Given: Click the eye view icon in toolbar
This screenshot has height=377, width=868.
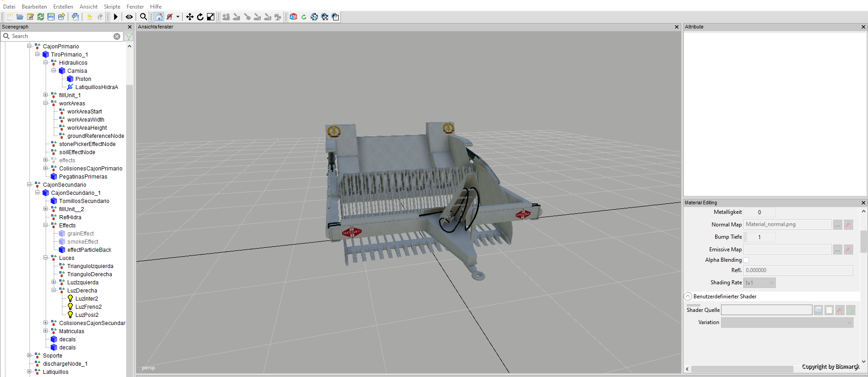Looking at the screenshot, I should coord(129,17).
